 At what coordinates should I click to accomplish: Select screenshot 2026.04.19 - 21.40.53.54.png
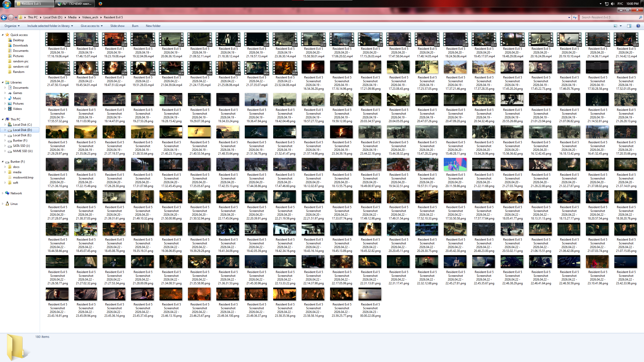200,141
